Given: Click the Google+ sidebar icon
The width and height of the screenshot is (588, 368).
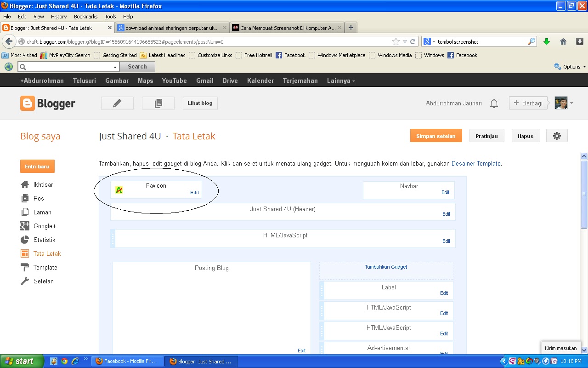Looking at the screenshot, I should pyautogui.click(x=25, y=226).
